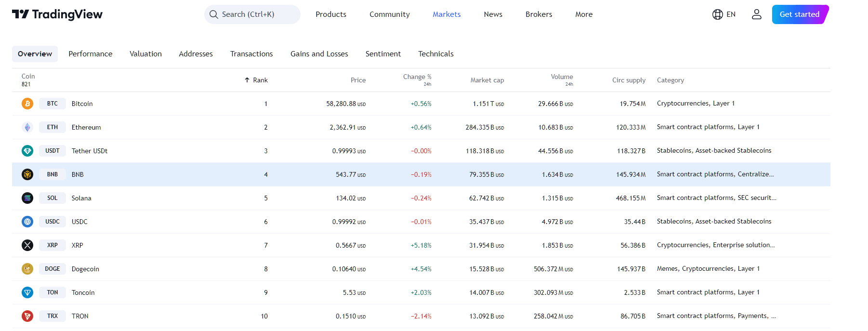Screen dimensions: 868x331
Task: Switch to the Valuation tab
Action: pyautogui.click(x=145, y=54)
